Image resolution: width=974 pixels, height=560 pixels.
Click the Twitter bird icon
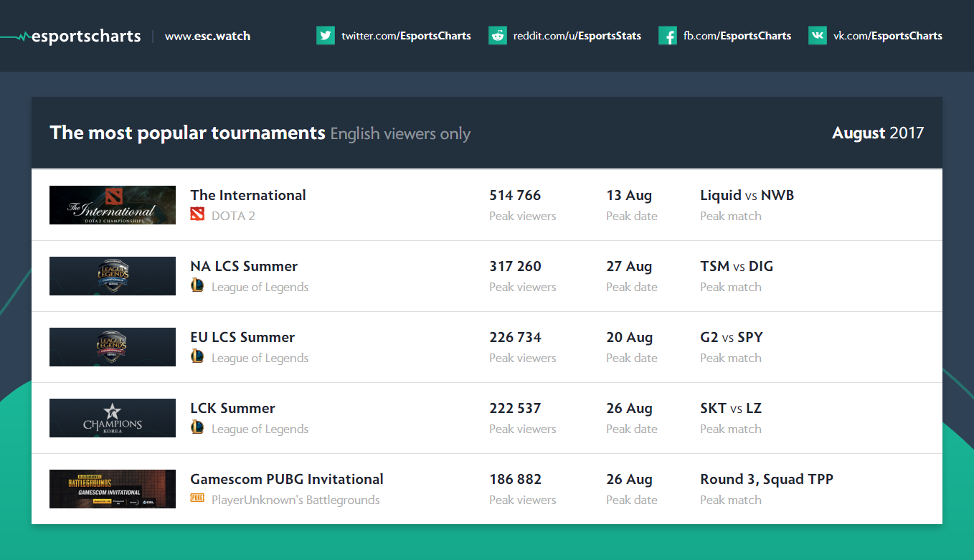[x=326, y=35]
